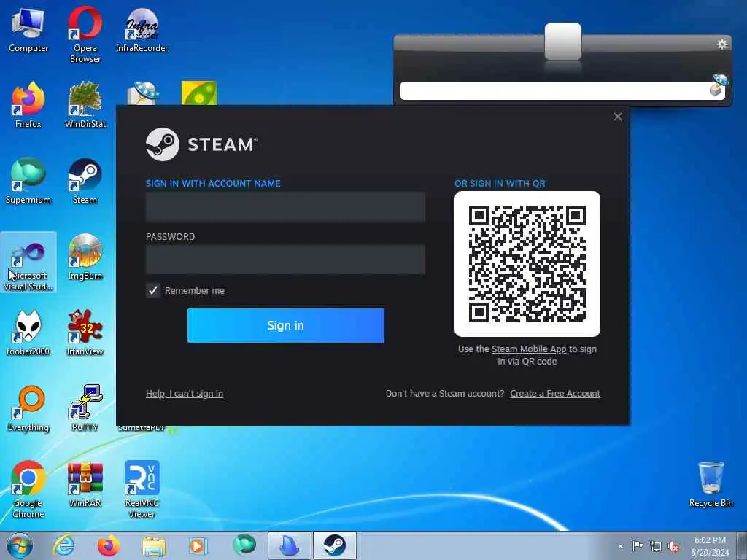The height and width of the screenshot is (560, 747).
Task: Select the InfraRecorder desktop shortcut
Action: click(x=142, y=31)
